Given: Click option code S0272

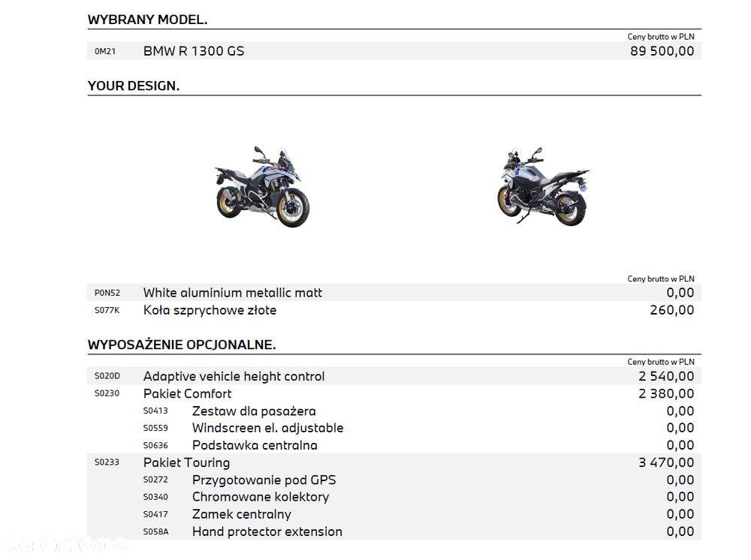Looking at the screenshot, I should coord(155,480).
